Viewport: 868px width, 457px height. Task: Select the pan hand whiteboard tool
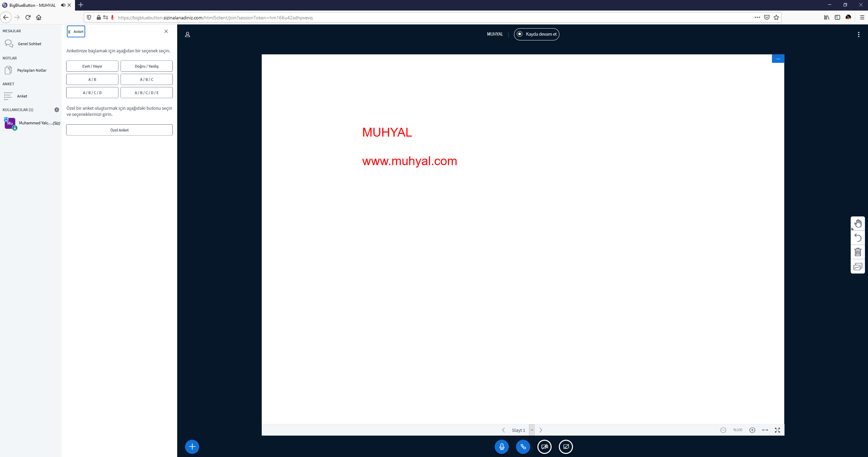click(858, 224)
